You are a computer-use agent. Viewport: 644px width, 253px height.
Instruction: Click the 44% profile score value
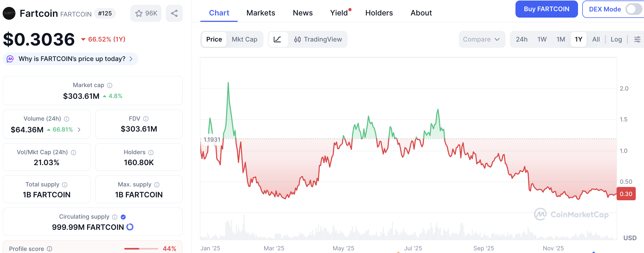(170, 249)
